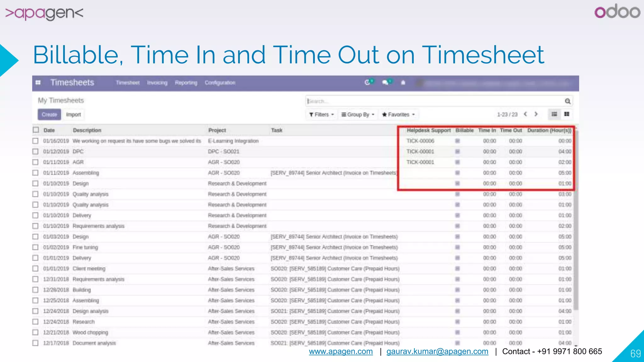Click gaurav.kumar@apagen.com email link

pyautogui.click(x=437, y=351)
